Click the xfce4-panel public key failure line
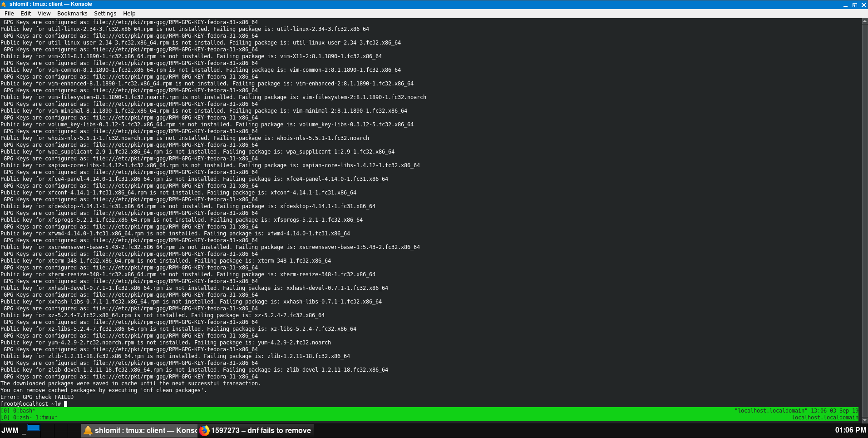This screenshot has height=438, width=868. pos(194,179)
